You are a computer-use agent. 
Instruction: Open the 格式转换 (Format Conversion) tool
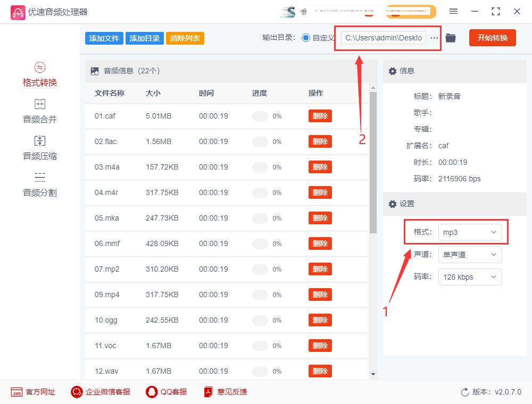click(39, 75)
